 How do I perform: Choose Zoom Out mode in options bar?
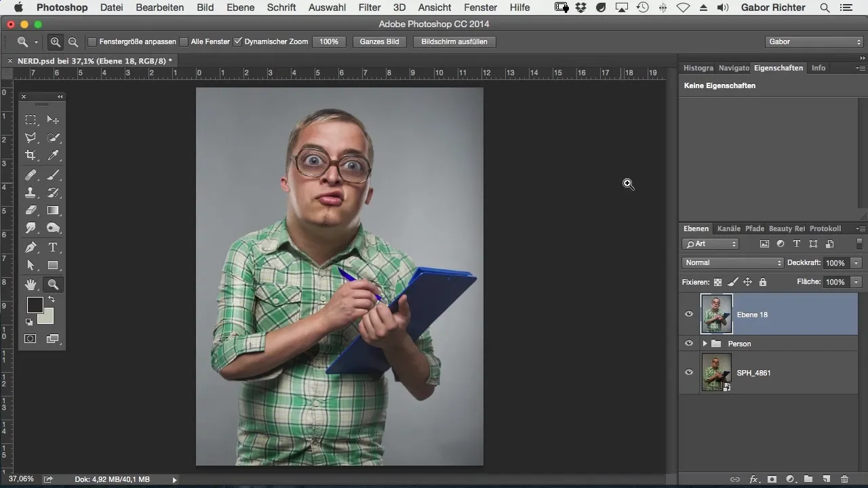(73, 42)
